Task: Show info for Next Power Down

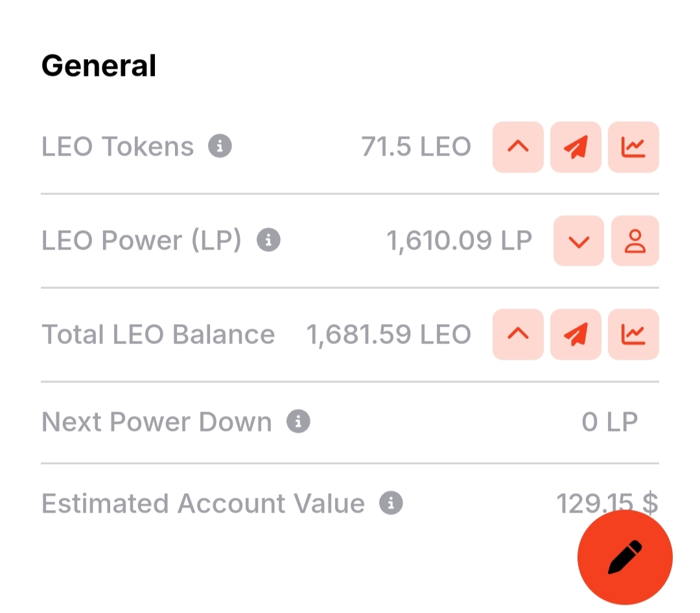Action: [298, 421]
